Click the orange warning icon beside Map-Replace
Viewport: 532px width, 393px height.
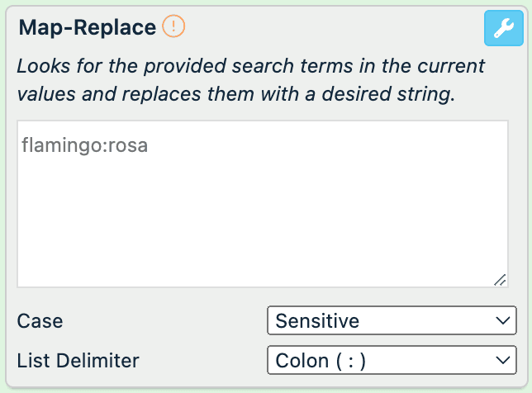(x=173, y=27)
